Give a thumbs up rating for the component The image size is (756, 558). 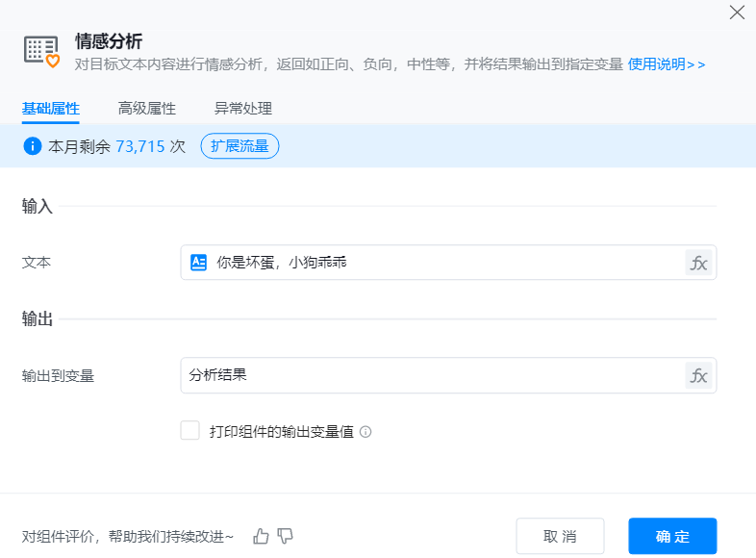point(261,536)
